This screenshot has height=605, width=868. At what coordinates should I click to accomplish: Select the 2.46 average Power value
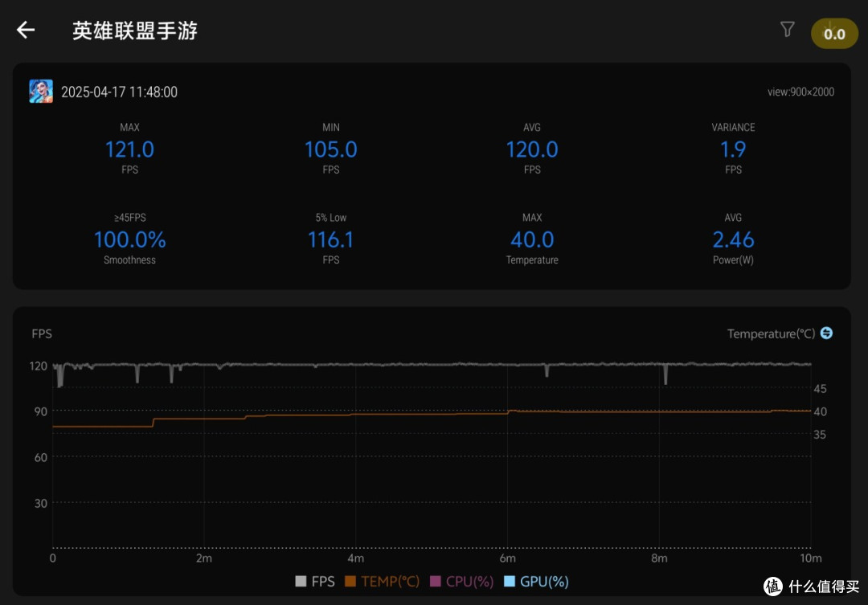(x=733, y=239)
